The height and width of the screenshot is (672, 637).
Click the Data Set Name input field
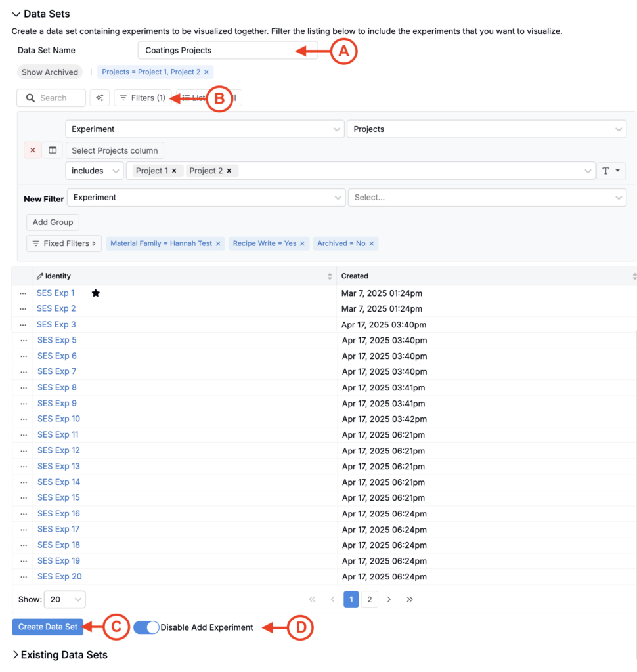227,51
